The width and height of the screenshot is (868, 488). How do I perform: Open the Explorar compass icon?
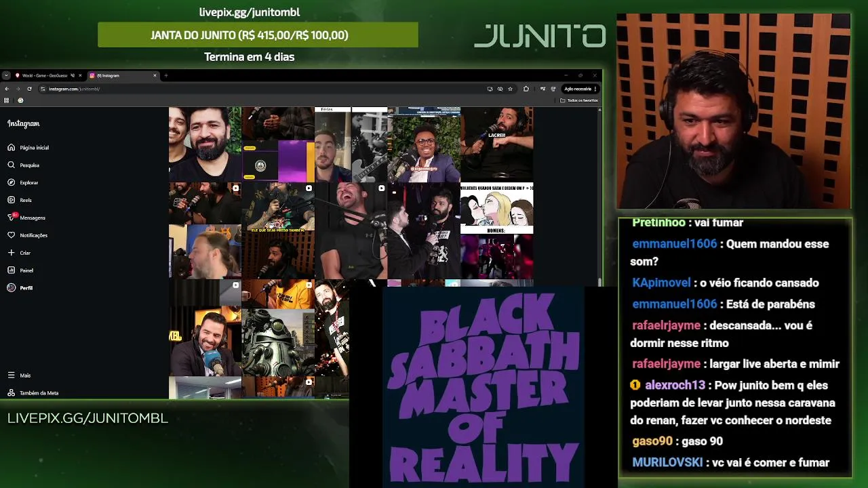[x=11, y=182]
